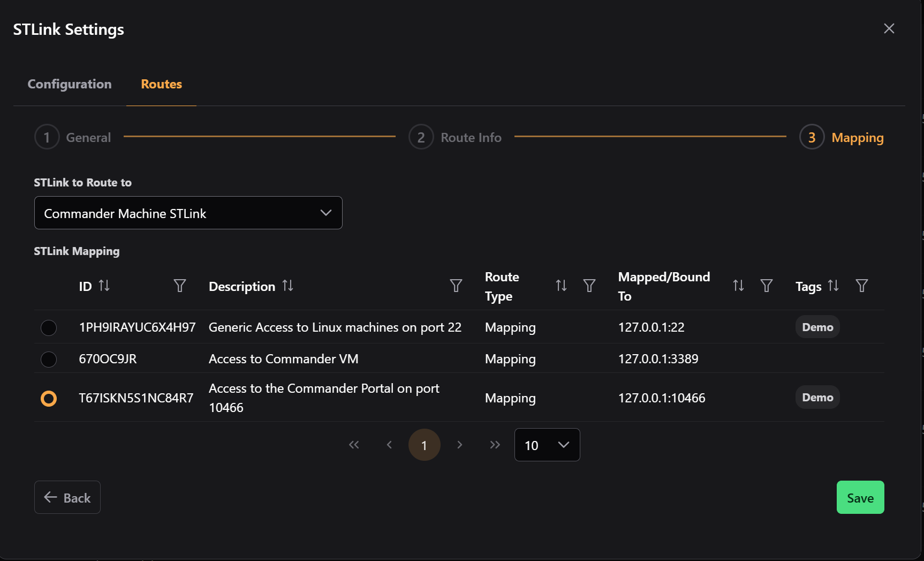Open the STLink to Route to dropdown
This screenshot has height=561, width=924.
[188, 213]
